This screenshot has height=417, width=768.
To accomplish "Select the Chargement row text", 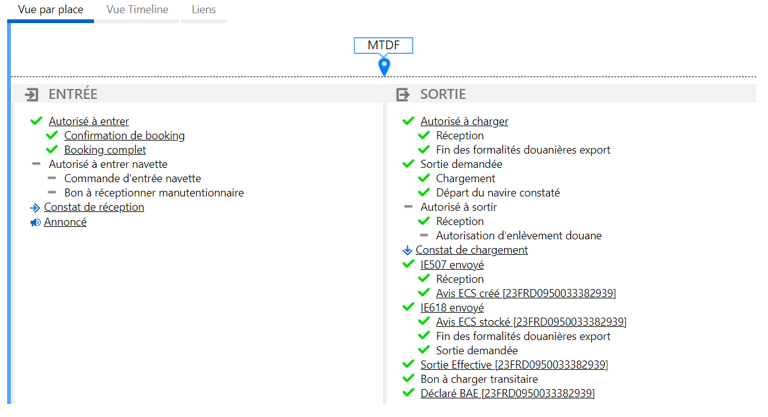I will click(465, 178).
